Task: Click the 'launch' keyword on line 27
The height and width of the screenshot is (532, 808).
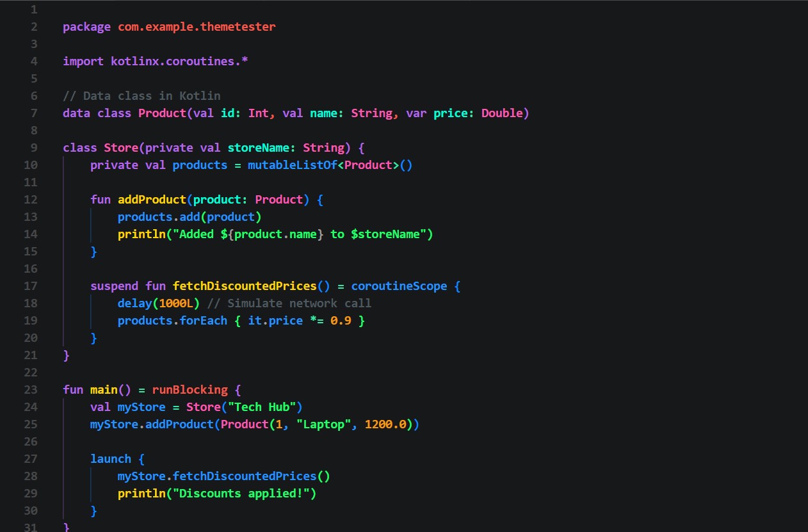Action: tap(111, 459)
